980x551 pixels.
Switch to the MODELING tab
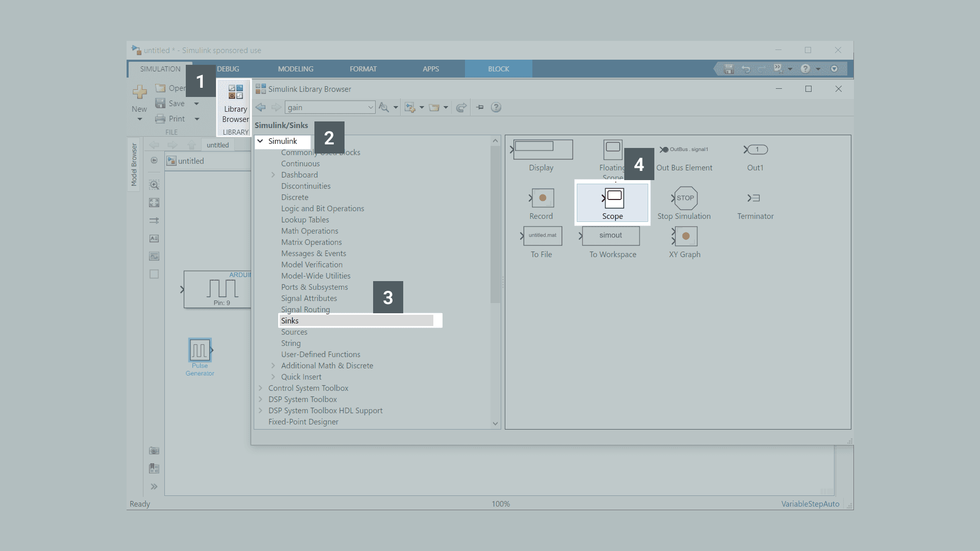[296, 69]
